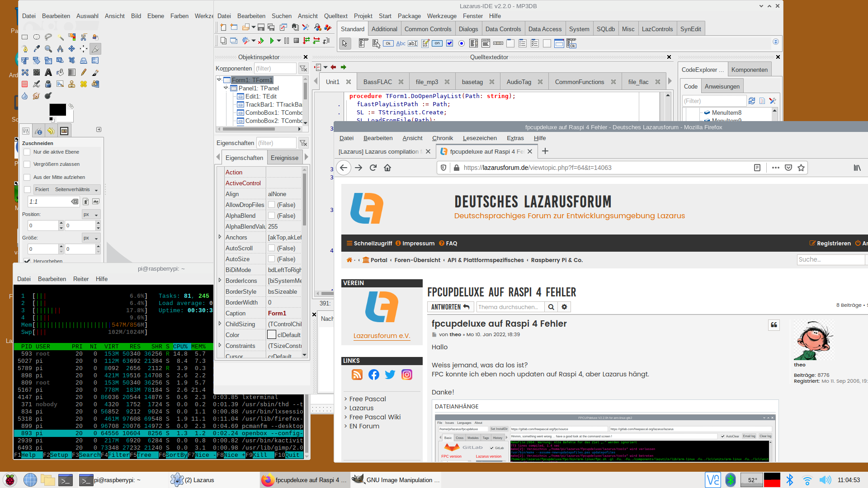Check the 'Aus der Mitte aufziehen' option
This screenshot has width=868, height=488.
[27, 177]
